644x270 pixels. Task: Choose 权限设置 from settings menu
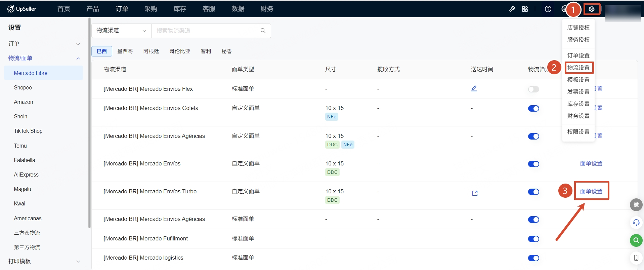coord(578,132)
